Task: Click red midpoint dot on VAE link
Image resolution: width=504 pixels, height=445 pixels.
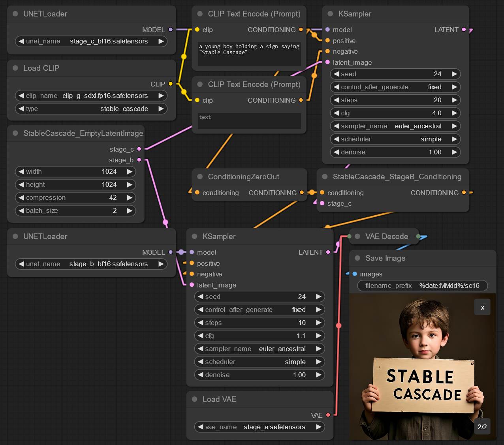Action: tap(339, 325)
